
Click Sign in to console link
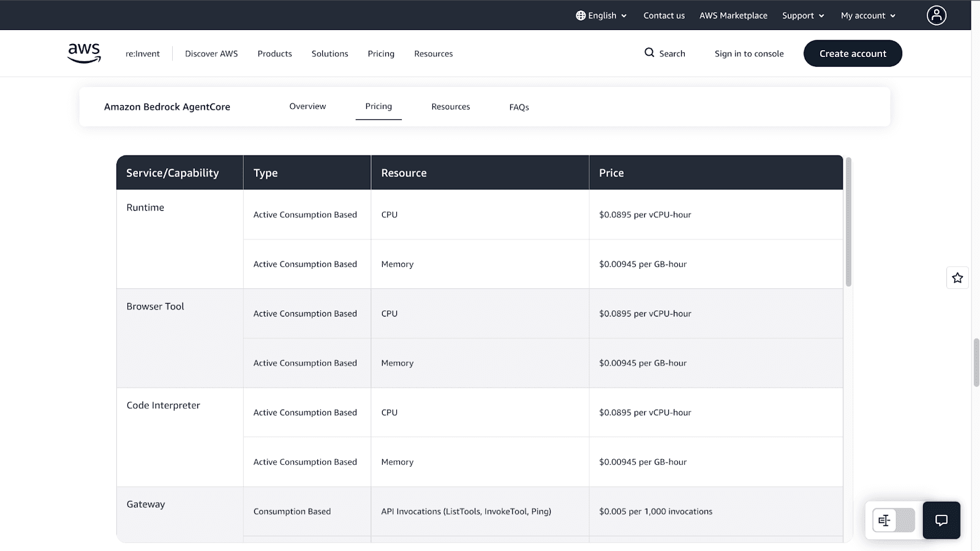click(x=749, y=54)
